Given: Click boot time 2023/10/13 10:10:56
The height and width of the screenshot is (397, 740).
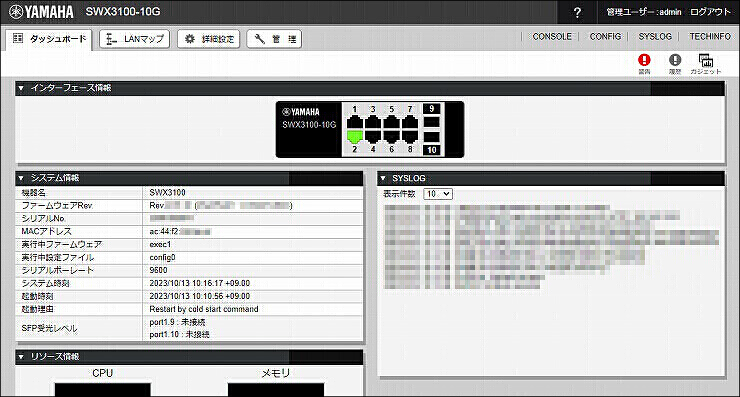Looking at the screenshot, I should [x=200, y=296].
